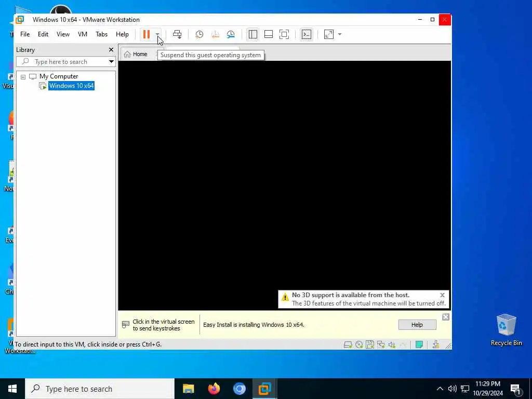Click the yellow warning icon in 3D notification

click(285, 297)
